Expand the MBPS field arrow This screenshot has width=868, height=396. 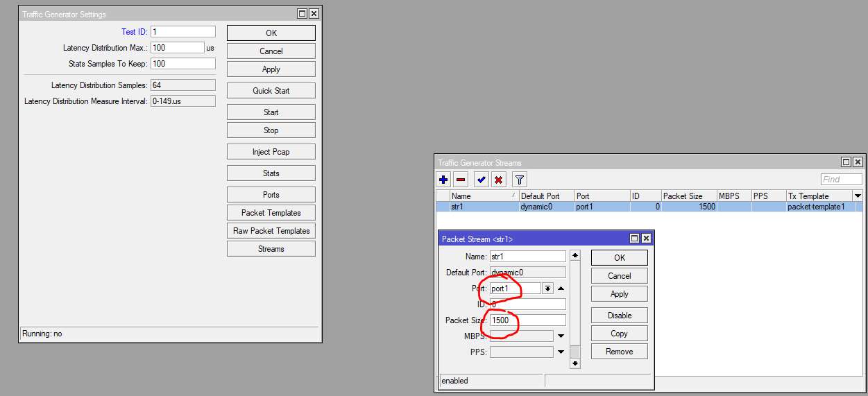coord(561,336)
